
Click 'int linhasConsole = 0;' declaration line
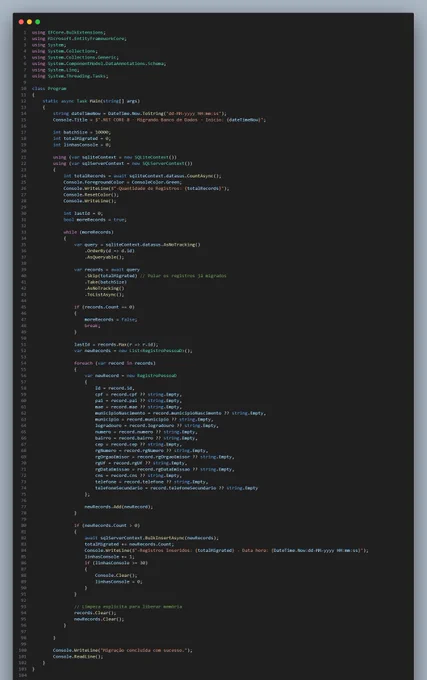pyautogui.click(x=82, y=145)
